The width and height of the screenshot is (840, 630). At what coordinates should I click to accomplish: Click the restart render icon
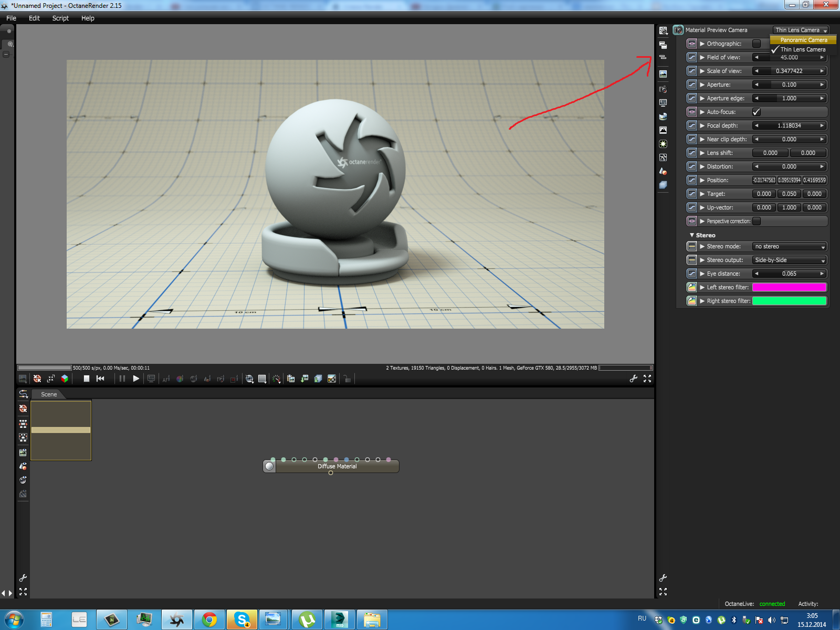100,379
